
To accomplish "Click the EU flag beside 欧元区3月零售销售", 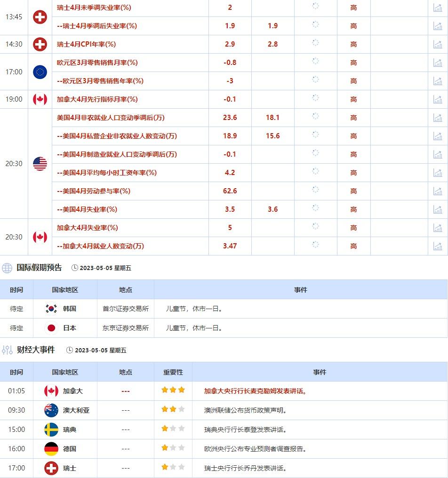I will pyautogui.click(x=40, y=72).
